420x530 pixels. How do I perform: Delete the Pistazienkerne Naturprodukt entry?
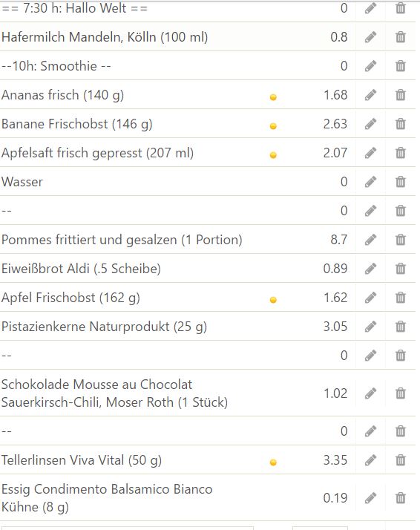pos(401,327)
